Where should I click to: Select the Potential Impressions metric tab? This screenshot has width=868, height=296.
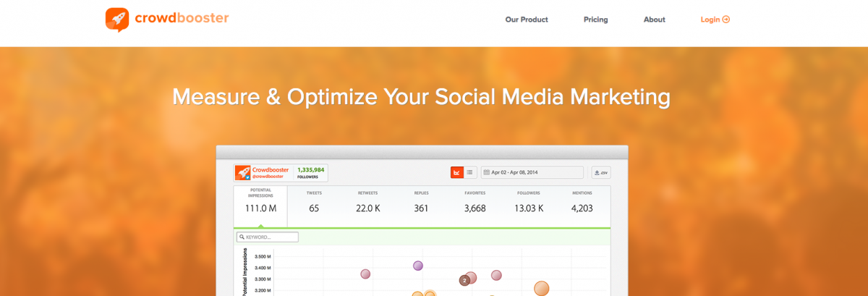pyautogui.click(x=260, y=206)
